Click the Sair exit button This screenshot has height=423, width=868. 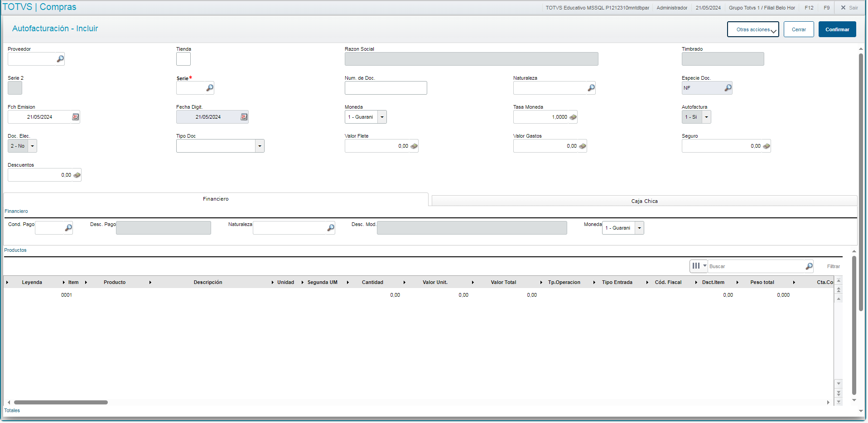click(x=849, y=8)
